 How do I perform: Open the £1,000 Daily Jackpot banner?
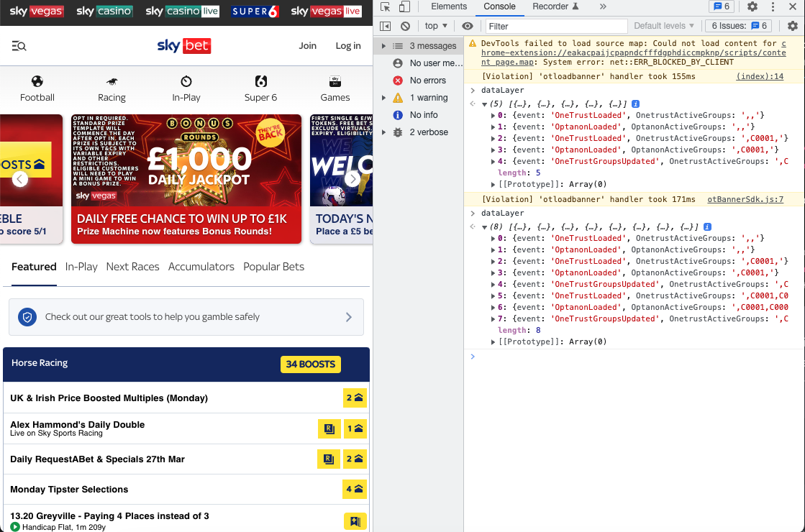pyautogui.click(x=186, y=178)
